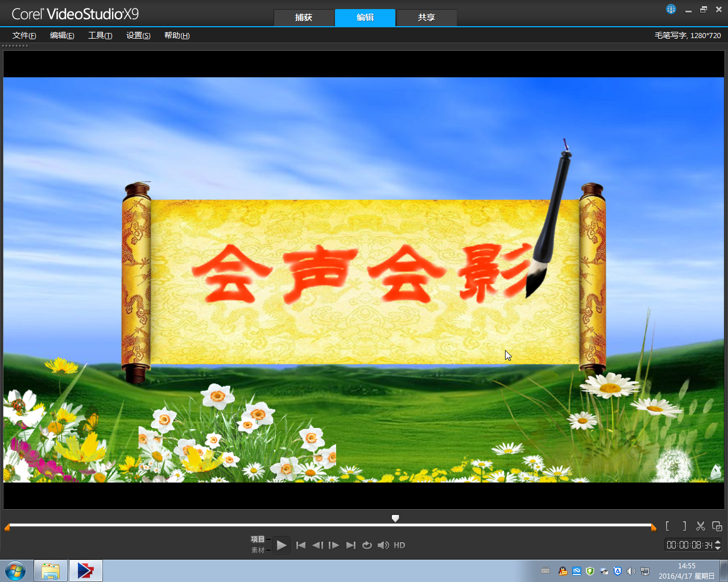The image size is (728, 582).
Task: Step back to previous frame
Action: (x=317, y=545)
